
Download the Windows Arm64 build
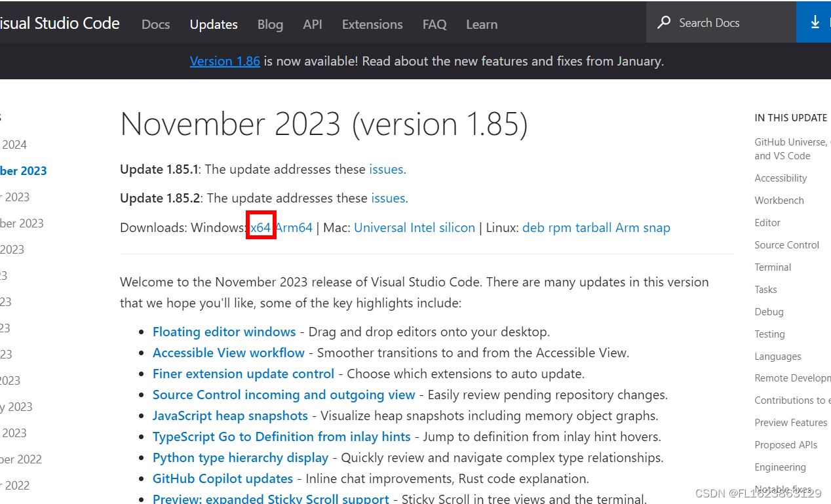click(294, 227)
